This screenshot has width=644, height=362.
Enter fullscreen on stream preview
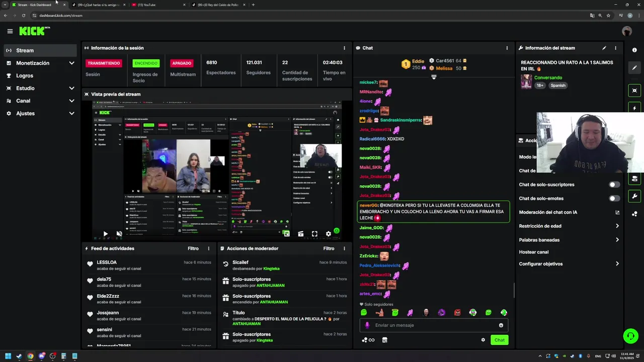coord(314,234)
